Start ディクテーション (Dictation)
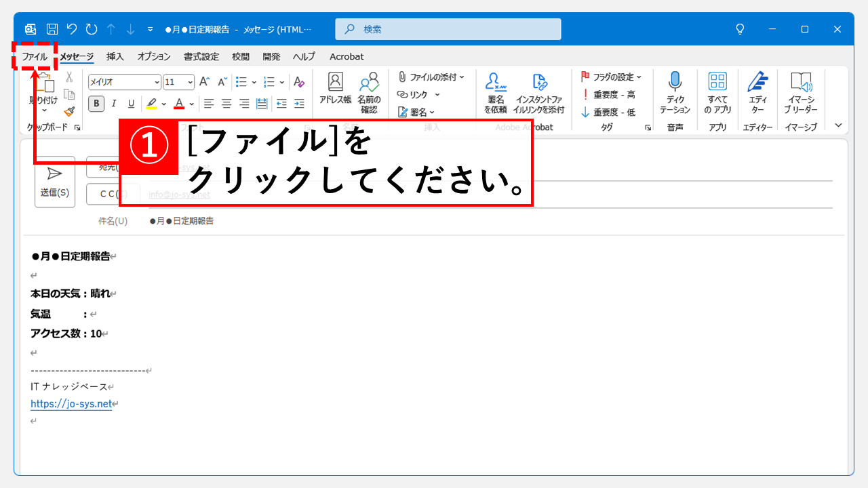This screenshot has width=868, height=488. point(675,90)
